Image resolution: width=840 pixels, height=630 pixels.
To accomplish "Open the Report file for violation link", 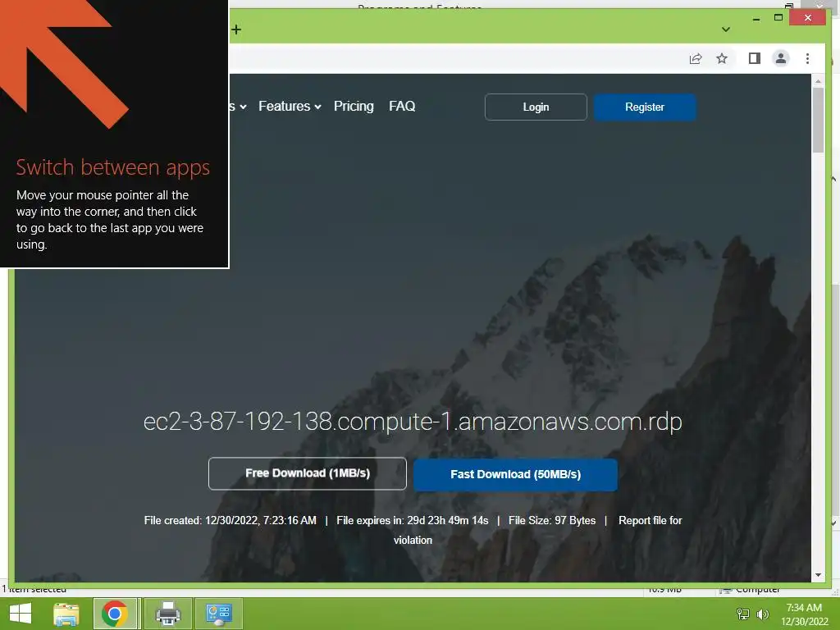I will point(538,530).
